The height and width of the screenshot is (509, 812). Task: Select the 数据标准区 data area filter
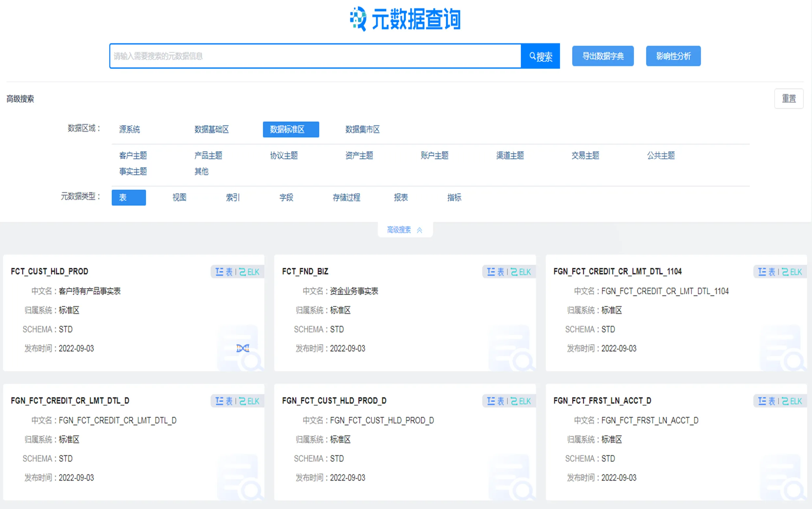click(x=291, y=129)
